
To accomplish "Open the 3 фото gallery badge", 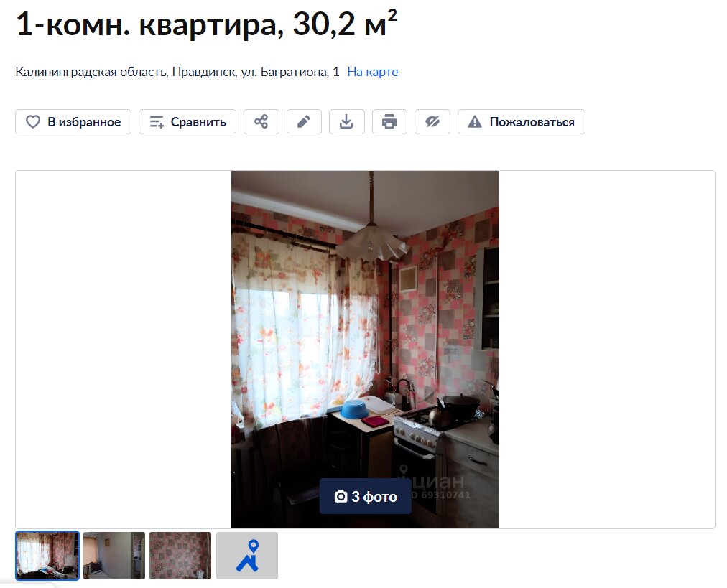I will [x=366, y=496].
